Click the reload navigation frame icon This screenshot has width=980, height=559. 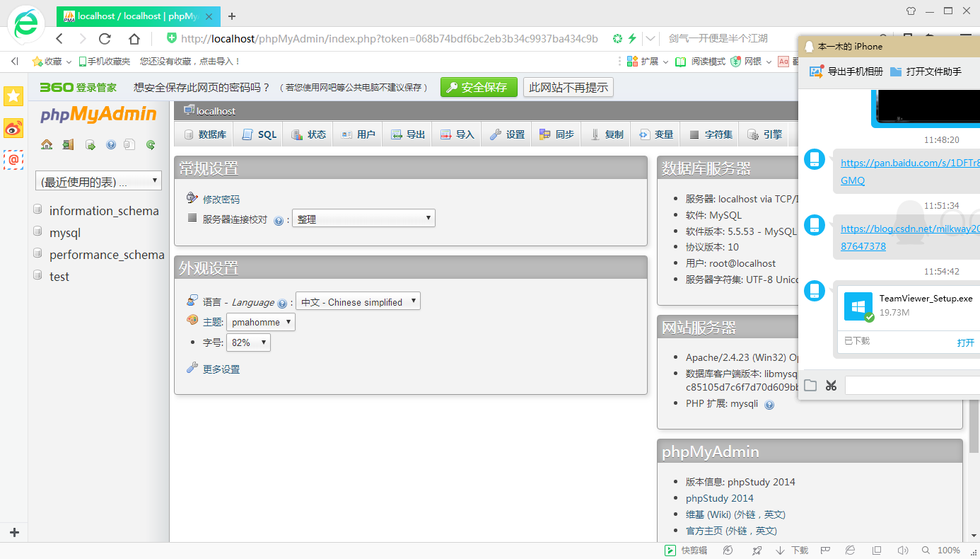[151, 144]
